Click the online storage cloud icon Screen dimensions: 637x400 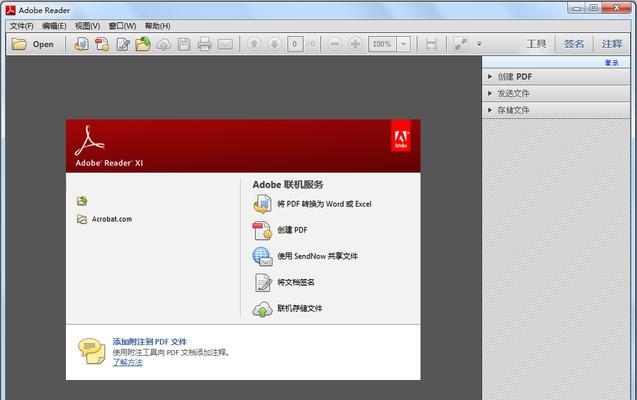point(262,309)
